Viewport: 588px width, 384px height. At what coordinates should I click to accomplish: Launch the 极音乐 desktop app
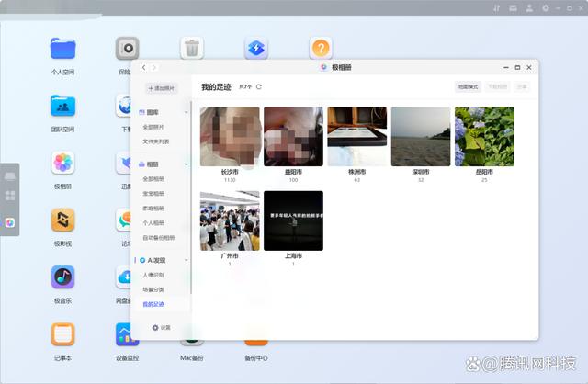[63, 277]
